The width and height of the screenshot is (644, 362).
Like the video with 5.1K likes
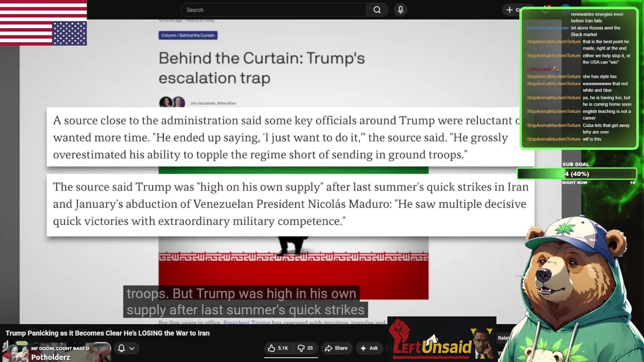click(277, 348)
